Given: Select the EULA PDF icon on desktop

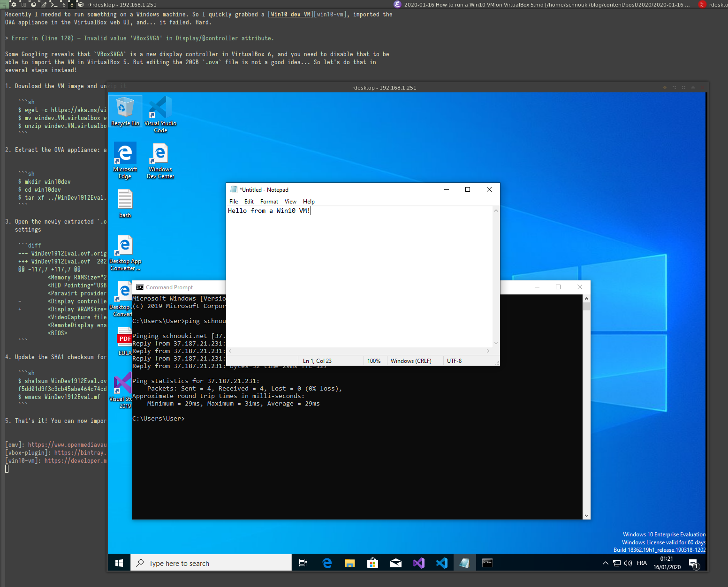Looking at the screenshot, I should click(x=125, y=341).
